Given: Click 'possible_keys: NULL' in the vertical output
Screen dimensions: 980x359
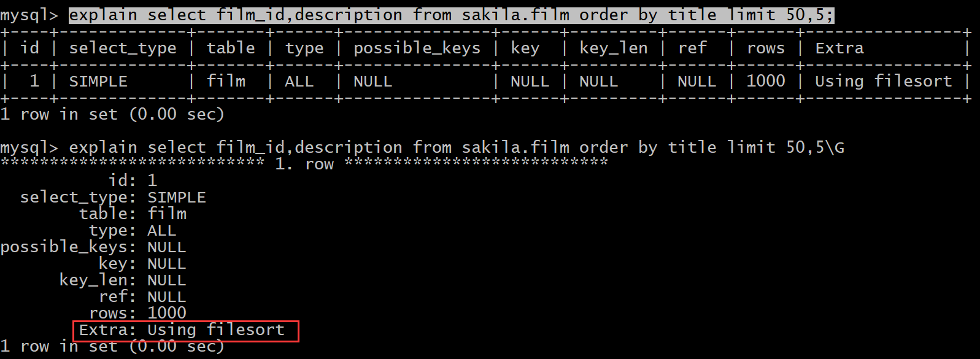Looking at the screenshot, I should click(x=93, y=247).
